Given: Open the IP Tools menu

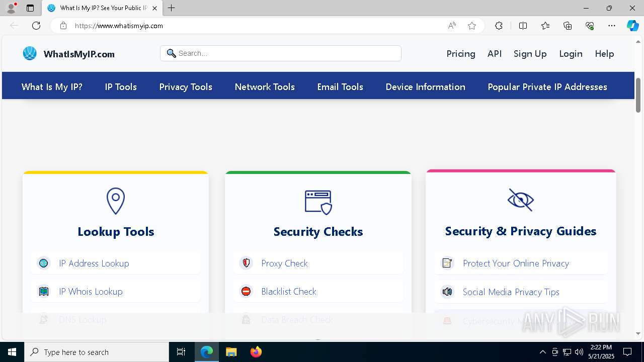Looking at the screenshot, I should coord(121,87).
